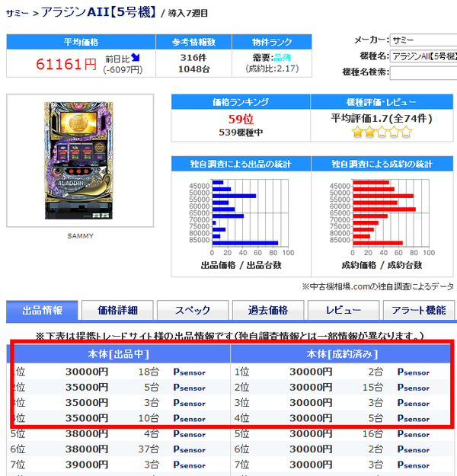
Task: Click the サミー breadcrumb link
Action: (x=17, y=14)
